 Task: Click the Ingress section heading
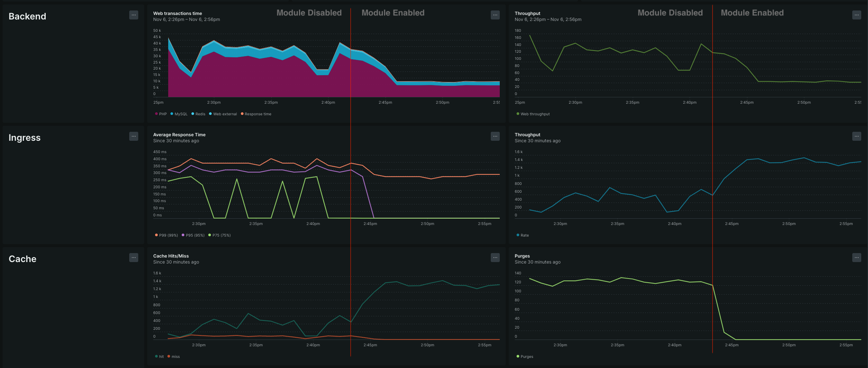(24, 138)
